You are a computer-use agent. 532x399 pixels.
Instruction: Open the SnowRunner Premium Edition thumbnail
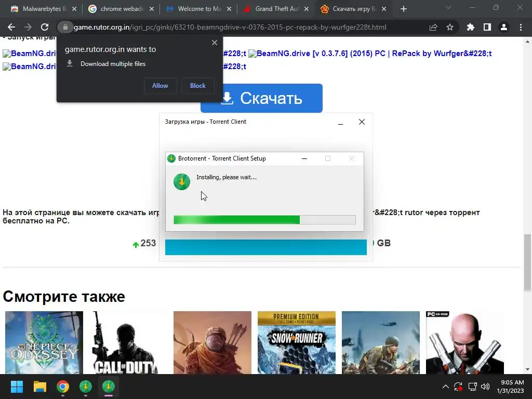[x=297, y=343]
